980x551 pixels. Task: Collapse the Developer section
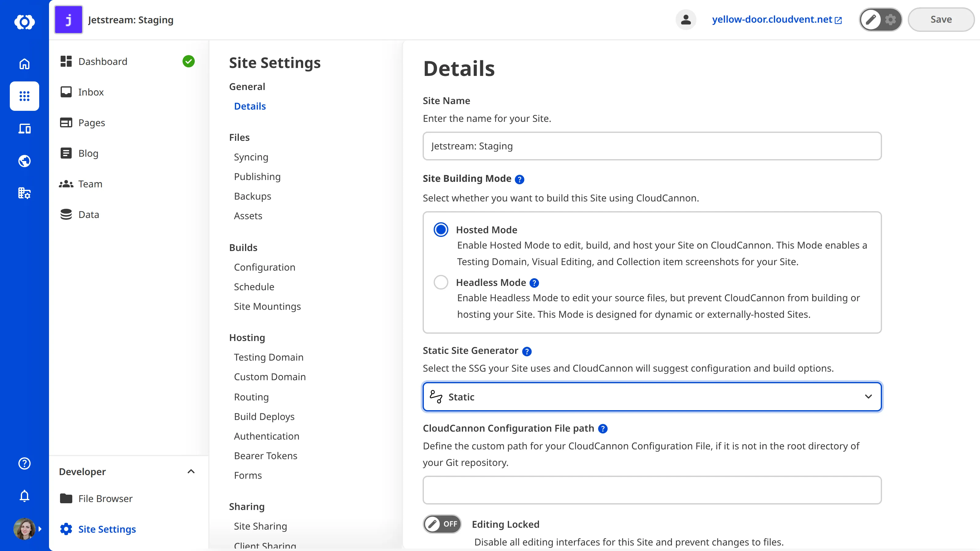191,471
